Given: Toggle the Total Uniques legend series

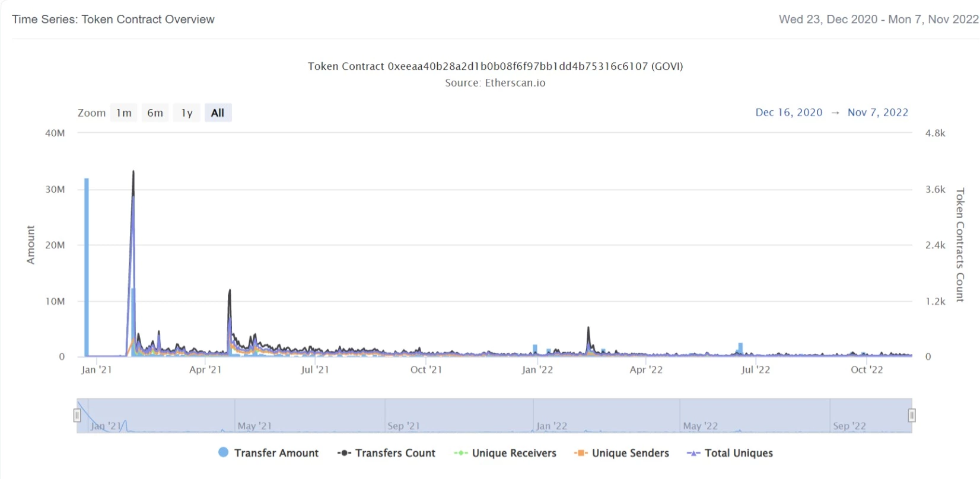Looking at the screenshot, I should click(730, 453).
